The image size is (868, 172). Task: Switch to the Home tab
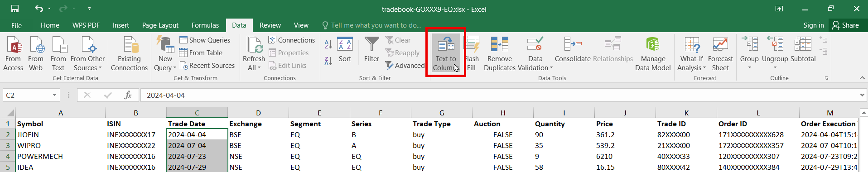pyautogui.click(x=50, y=25)
